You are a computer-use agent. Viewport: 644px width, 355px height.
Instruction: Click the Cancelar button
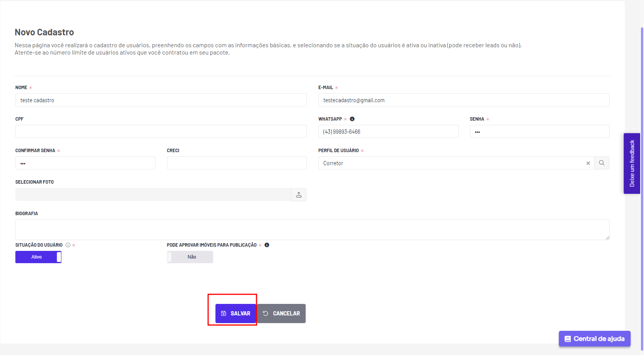point(281,314)
